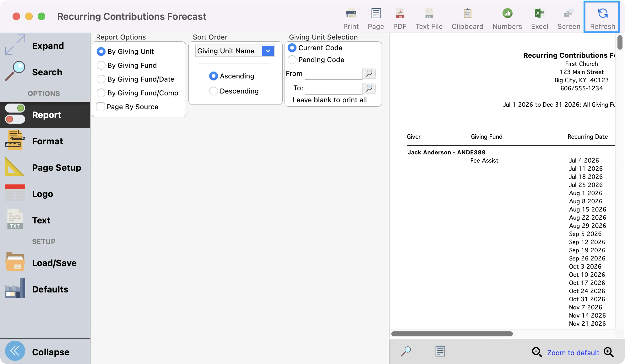Select the By Giving Fund/Date option
This screenshot has width=625, height=364.
(101, 79)
